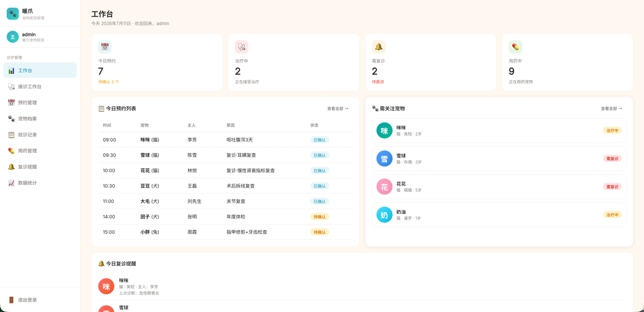
Task: Click the 咪咪 avatar in 今日复诊提醒
Action: point(106,286)
